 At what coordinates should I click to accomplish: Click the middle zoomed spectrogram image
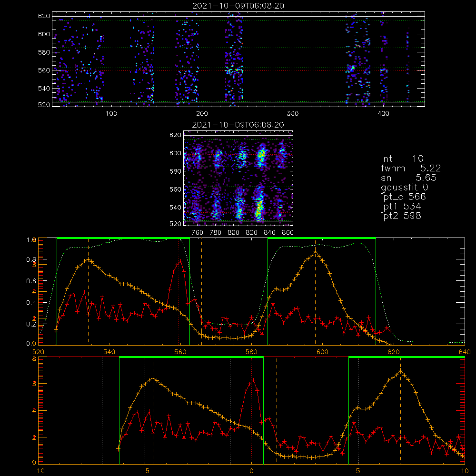tap(238, 178)
